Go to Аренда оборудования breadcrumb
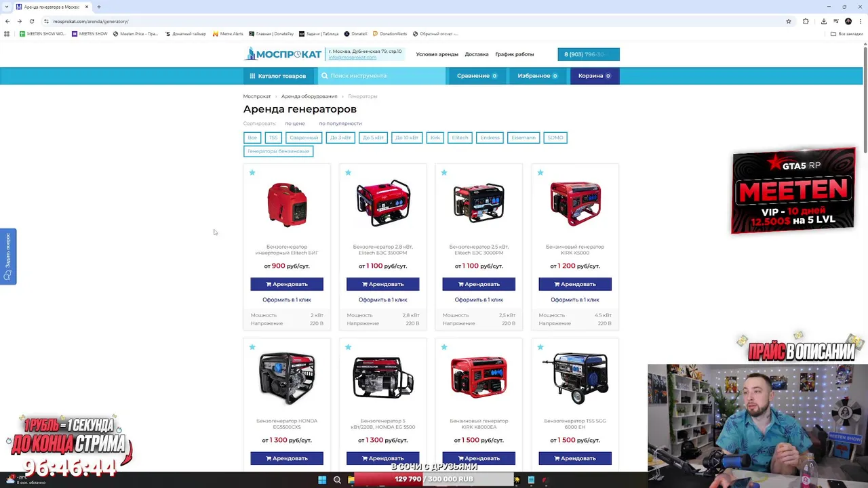The height and width of the screenshot is (488, 868). tap(309, 96)
